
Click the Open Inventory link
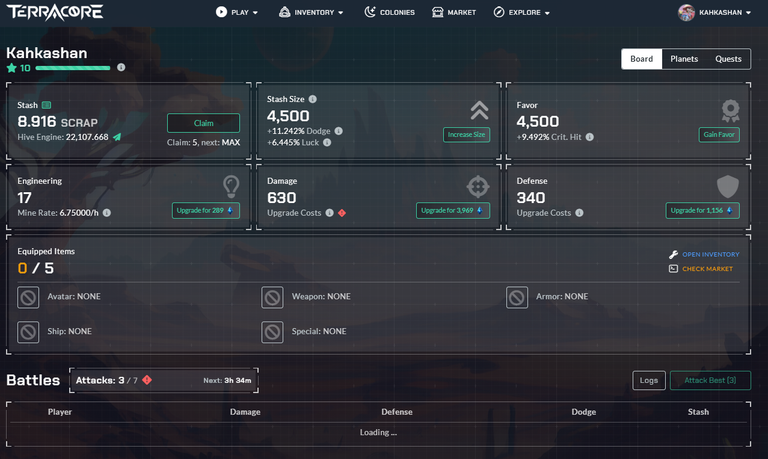pos(704,254)
